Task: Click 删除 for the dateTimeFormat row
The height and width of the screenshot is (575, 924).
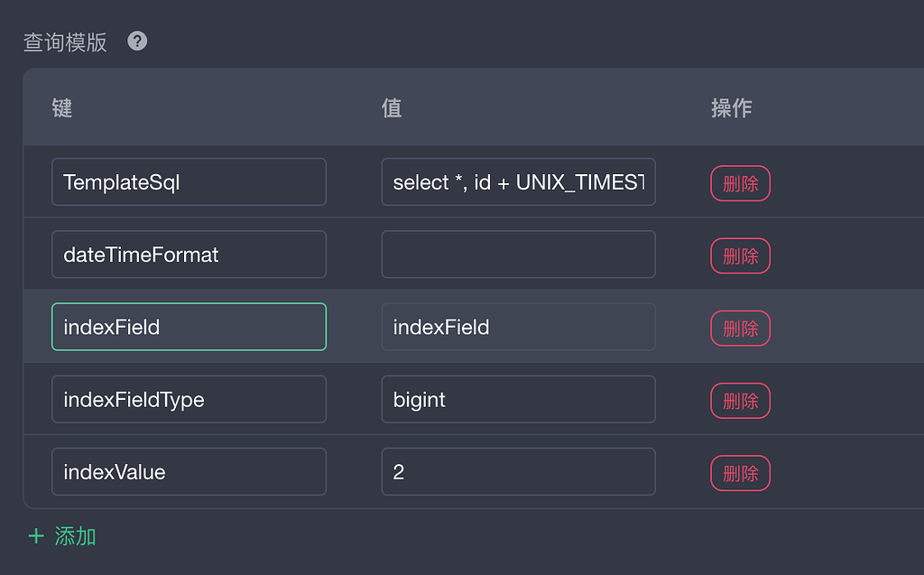Action: pyautogui.click(x=740, y=255)
